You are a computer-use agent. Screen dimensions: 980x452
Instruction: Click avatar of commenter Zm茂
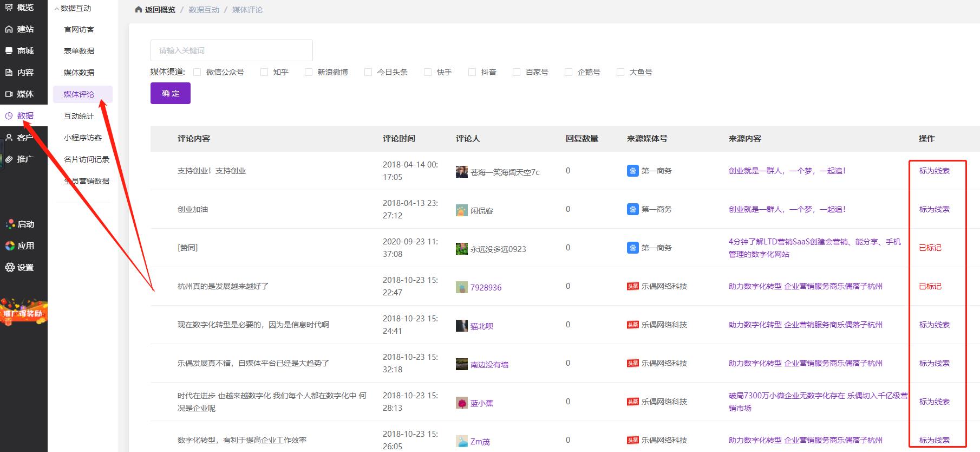point(462,441)
